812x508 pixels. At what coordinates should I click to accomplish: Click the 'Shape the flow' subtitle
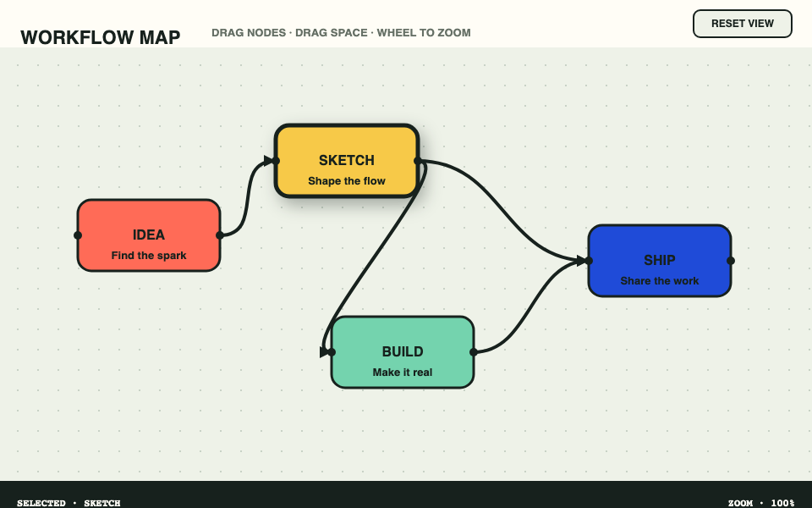347,181
